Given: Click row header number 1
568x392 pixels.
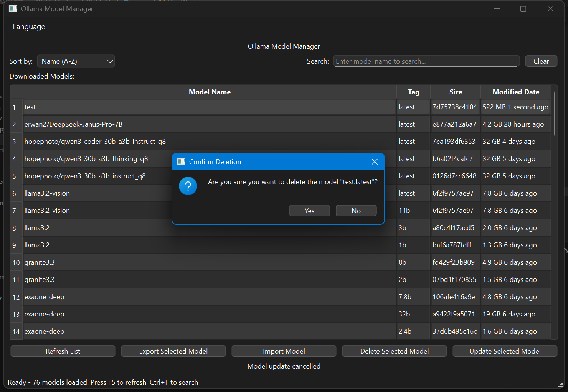Looking at the screenshot, I should [x=16, y=107].
